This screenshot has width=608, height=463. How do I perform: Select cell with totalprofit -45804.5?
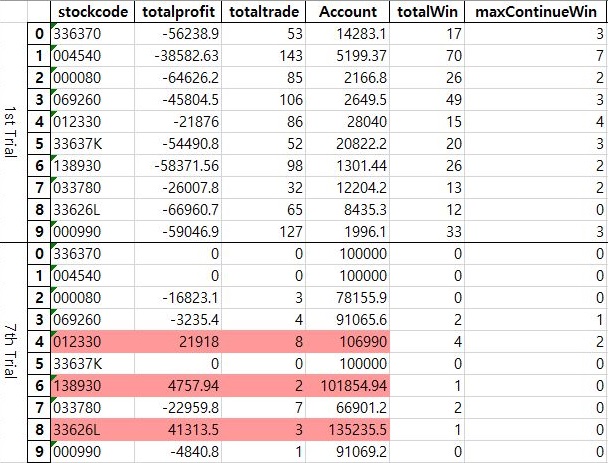pyautogui.click(x=178, y=100)
